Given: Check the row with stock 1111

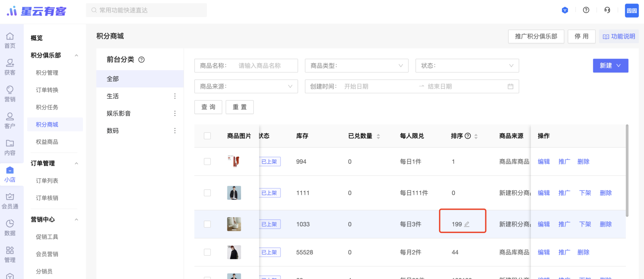Looking at the screenshot, I should (x=207, y=193).
